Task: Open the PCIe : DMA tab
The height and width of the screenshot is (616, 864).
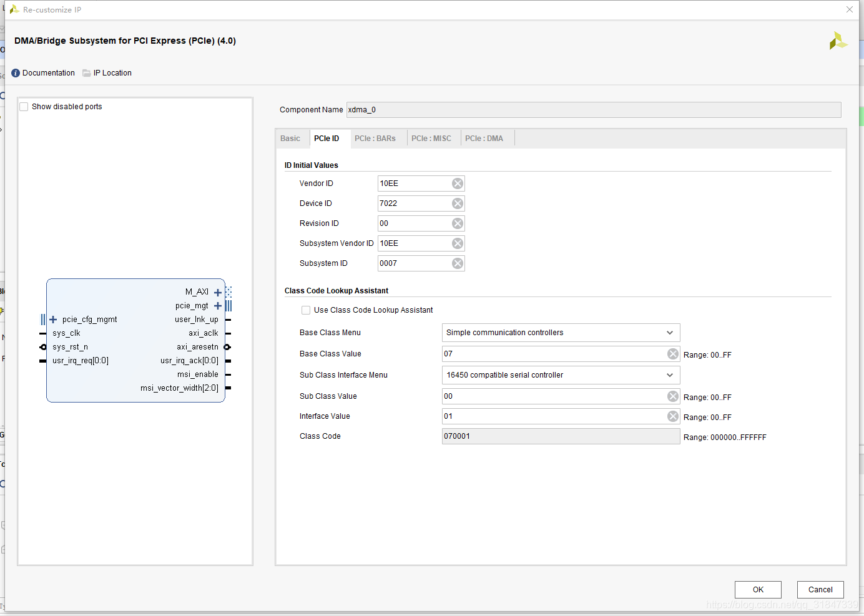Action: [x=484, y=139]
